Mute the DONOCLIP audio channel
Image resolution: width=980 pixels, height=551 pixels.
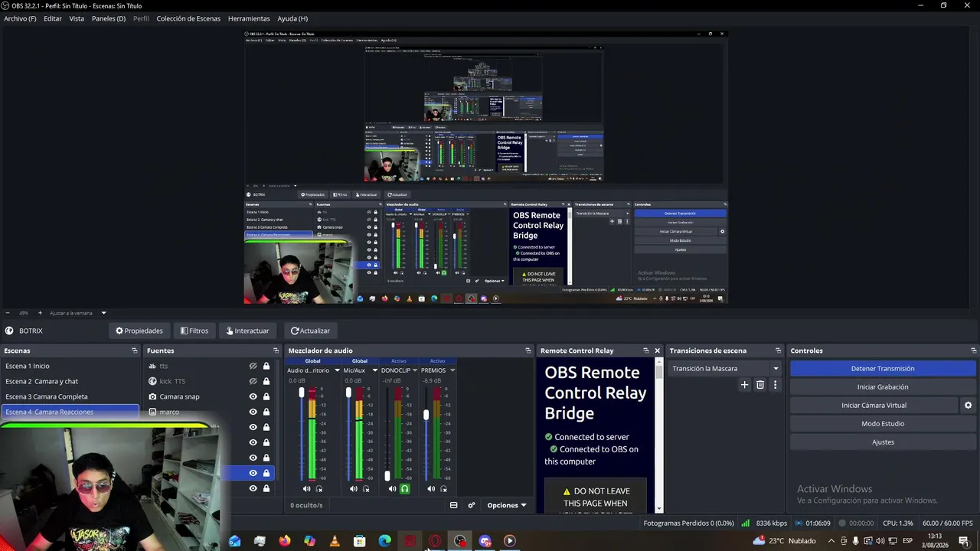(x=392, y=489)
